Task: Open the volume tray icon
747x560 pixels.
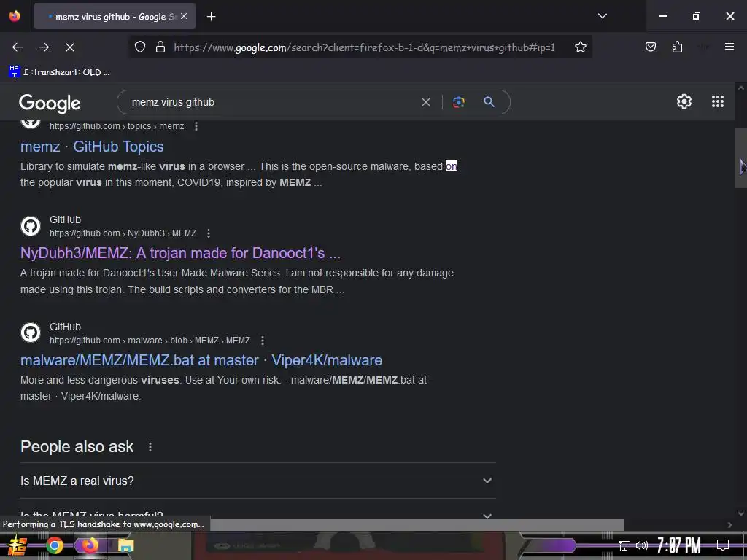Action: (x=642, y=545)
